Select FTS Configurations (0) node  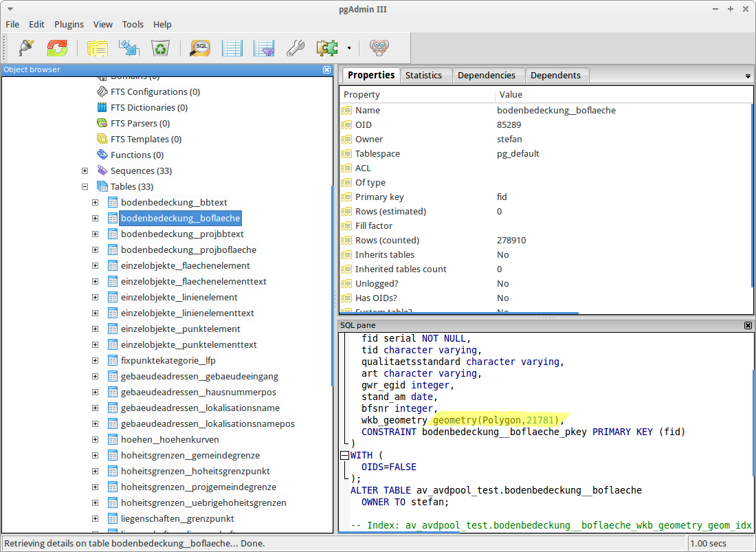(x=155, y=91)
